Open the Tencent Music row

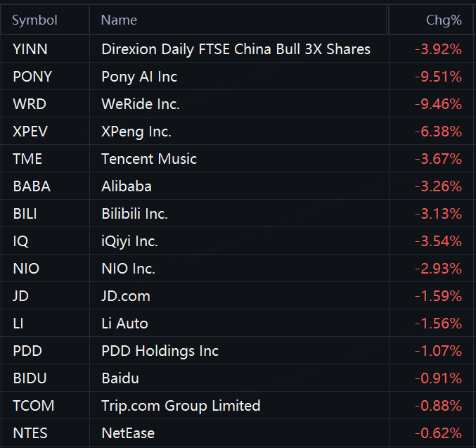click(149, 159)
